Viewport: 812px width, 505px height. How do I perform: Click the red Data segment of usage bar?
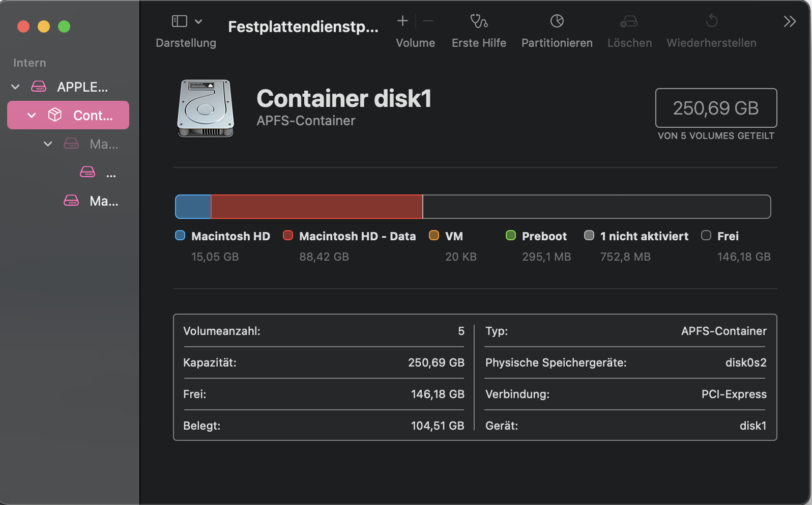coord(316,207)
